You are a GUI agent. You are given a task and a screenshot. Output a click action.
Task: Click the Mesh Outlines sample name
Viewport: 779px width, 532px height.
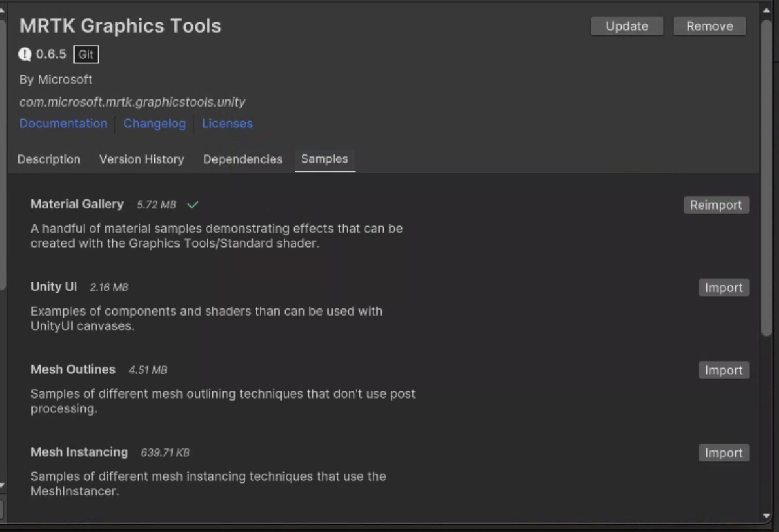(x=73, y=369)
